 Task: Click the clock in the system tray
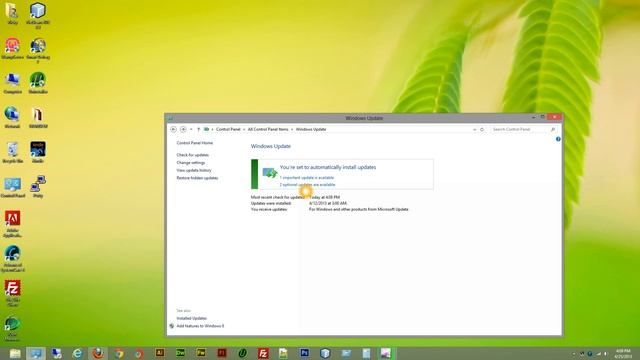[623, 353]
